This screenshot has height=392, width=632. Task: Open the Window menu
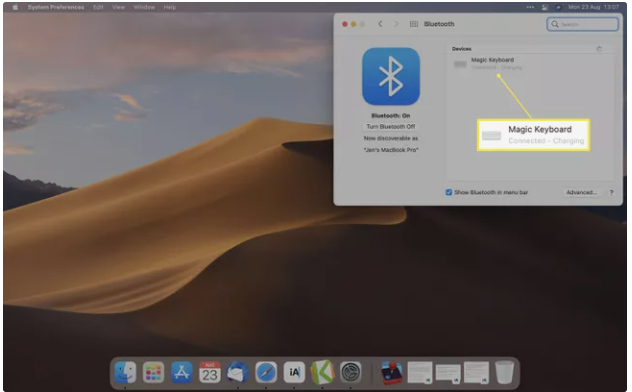coord(144,7)
